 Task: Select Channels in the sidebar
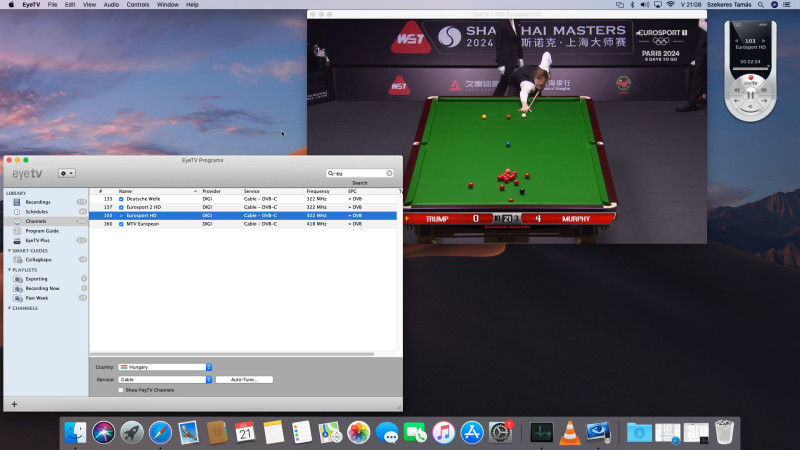pos(36,221)
